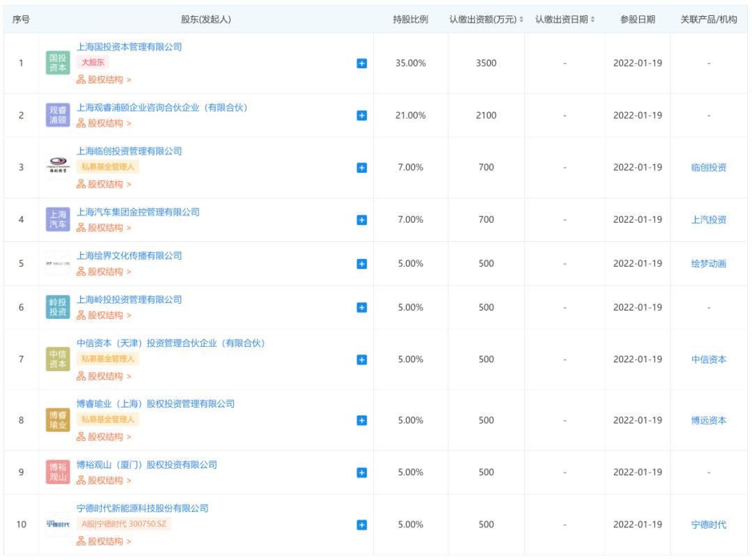Open 上海绘界文化传播有限公司 company link
This screenshot has height=560, width=752.
tap(129, 256)
